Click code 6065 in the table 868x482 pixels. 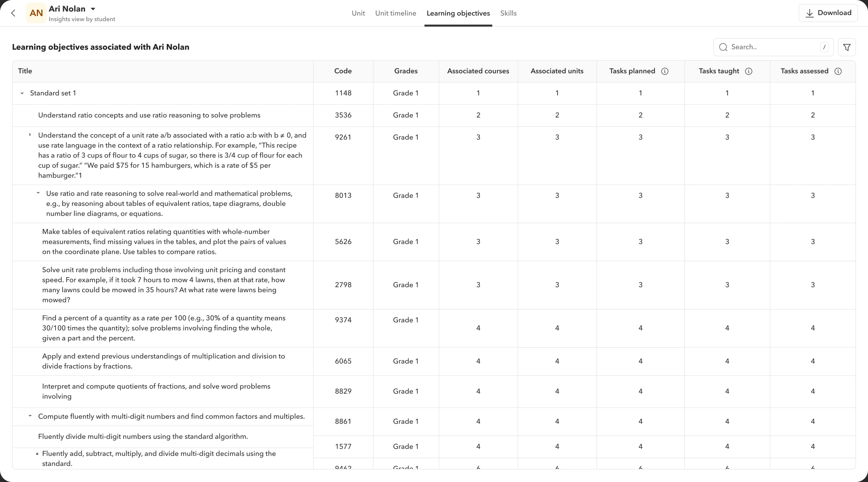(x=343, y=361)
